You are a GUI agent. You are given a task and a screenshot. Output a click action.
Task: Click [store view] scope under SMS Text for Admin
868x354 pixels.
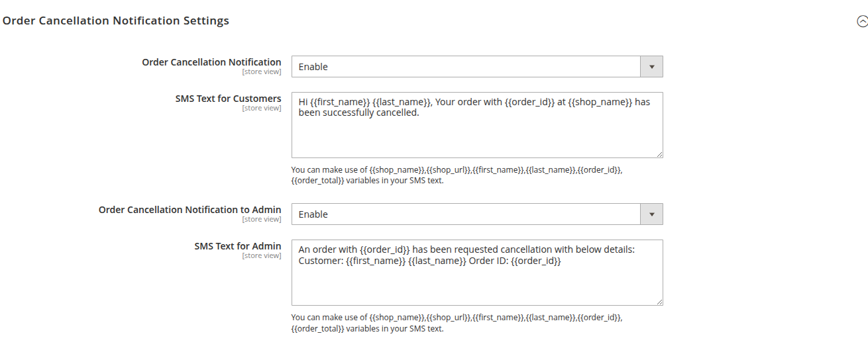click(261, 255)
